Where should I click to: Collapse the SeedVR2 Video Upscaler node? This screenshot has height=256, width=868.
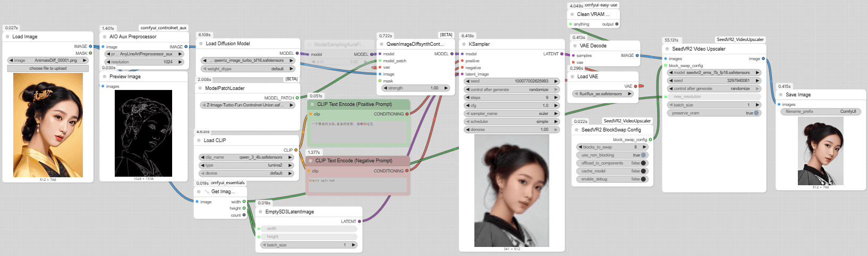[x=667, y=49]
